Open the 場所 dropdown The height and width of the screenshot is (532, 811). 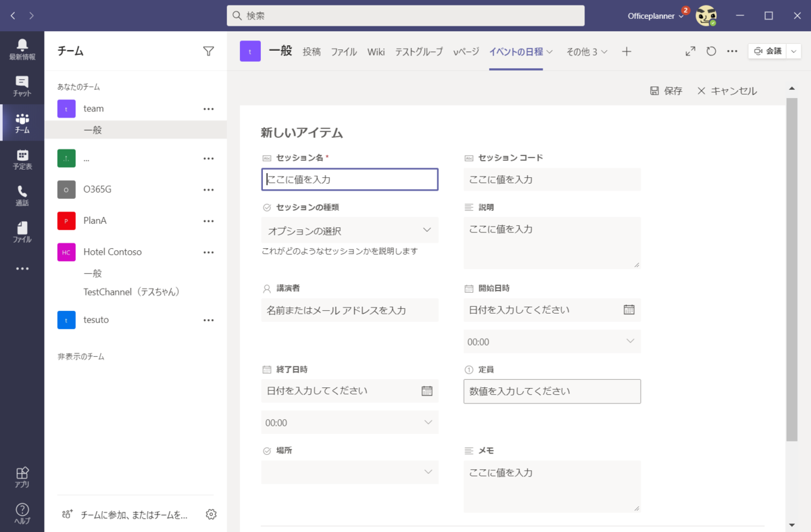pos(349,472)
